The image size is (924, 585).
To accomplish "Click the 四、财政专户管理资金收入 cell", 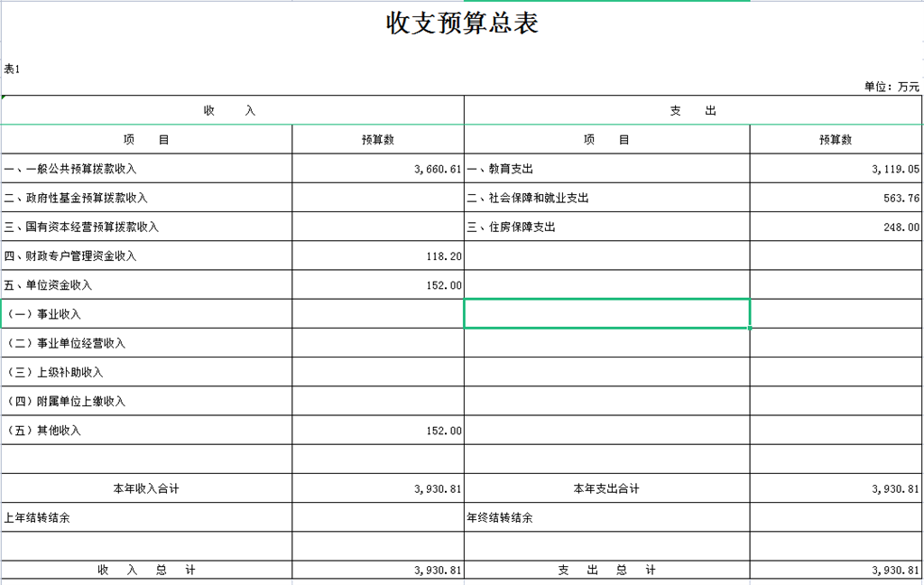I will click(146, 256).
